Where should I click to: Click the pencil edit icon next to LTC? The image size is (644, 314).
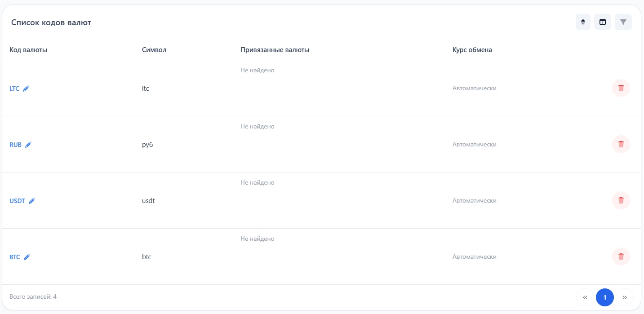click(26, 88)
